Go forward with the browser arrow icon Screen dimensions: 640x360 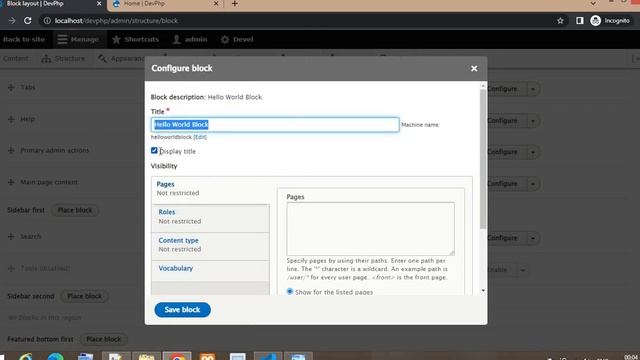pos(12,20)
